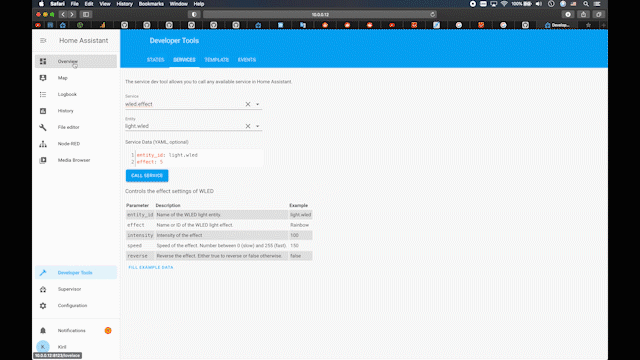Screen dimensions: 640x360
Task: Open the Map panel icon
Action: click(x=43, y=78)
